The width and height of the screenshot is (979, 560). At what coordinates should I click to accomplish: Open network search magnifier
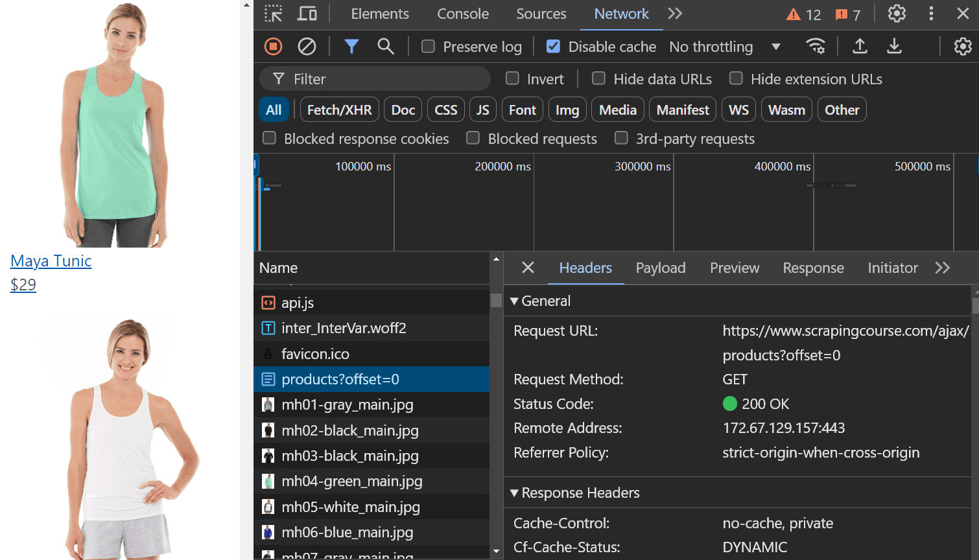tap(386, 47)
